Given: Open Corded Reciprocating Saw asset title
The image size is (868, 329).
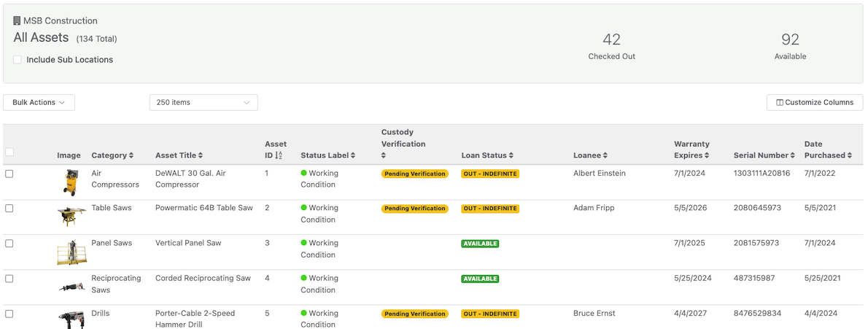Looking at the screenshot, I should coord(203,278).
